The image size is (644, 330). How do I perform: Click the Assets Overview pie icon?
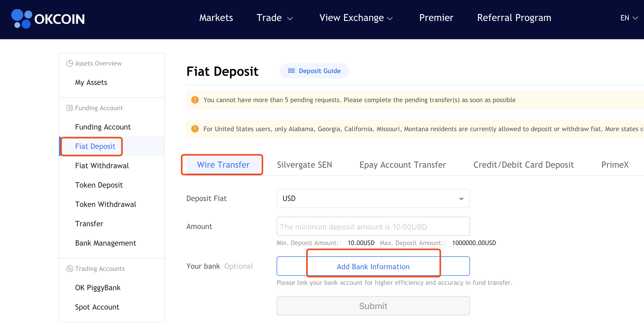(x=70, y=63)
